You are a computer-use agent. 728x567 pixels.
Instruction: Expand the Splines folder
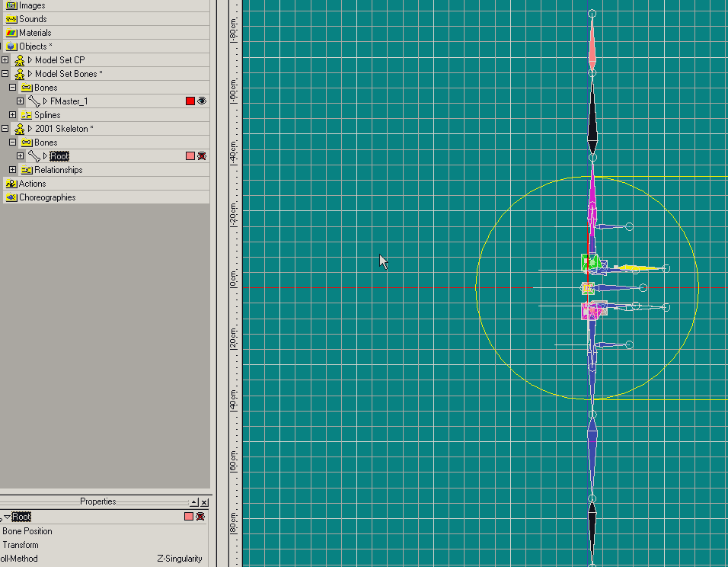(12, 115)
